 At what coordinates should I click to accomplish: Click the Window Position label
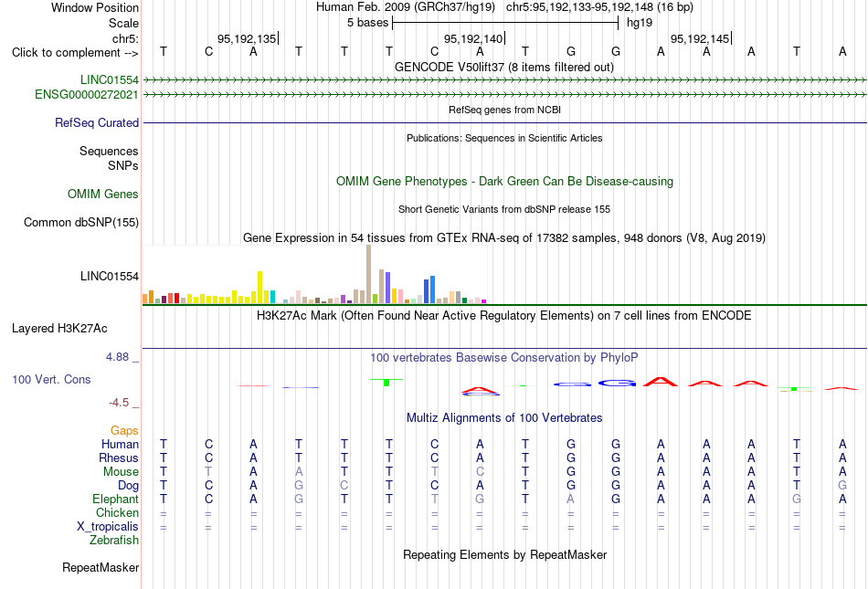95,7
